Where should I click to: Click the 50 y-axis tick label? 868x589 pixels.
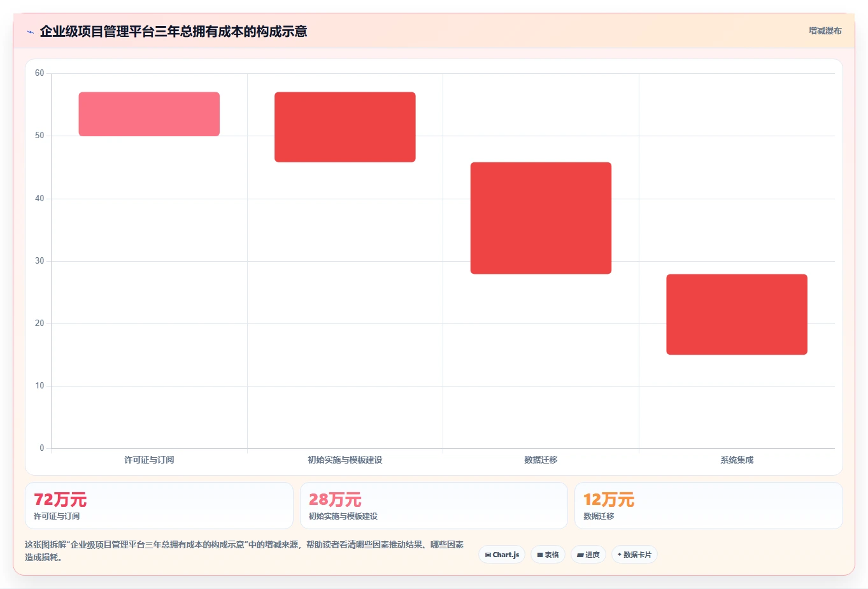[39, 136]
